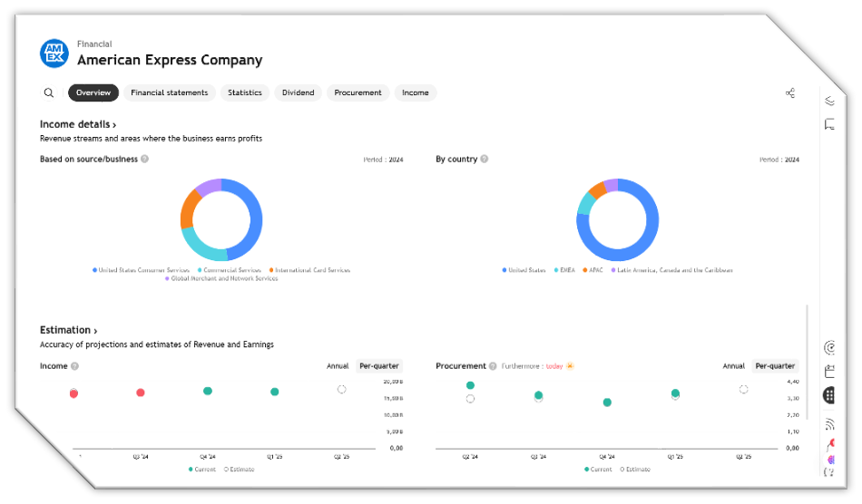This screenshot has height=504, width=862.
Task: Select the Overview tab
Action: point(93,92)
